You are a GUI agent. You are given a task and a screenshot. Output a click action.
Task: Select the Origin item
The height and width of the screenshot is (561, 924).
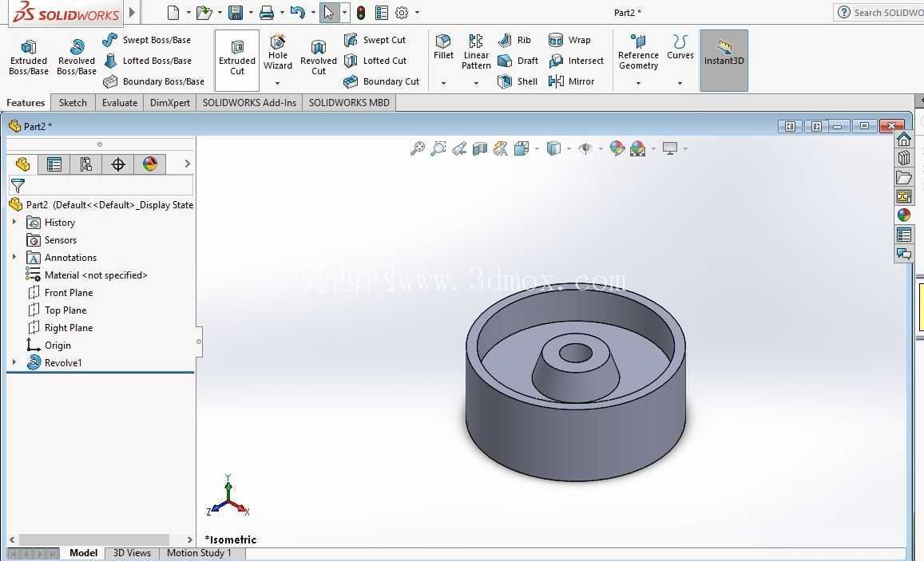point(49,346)
